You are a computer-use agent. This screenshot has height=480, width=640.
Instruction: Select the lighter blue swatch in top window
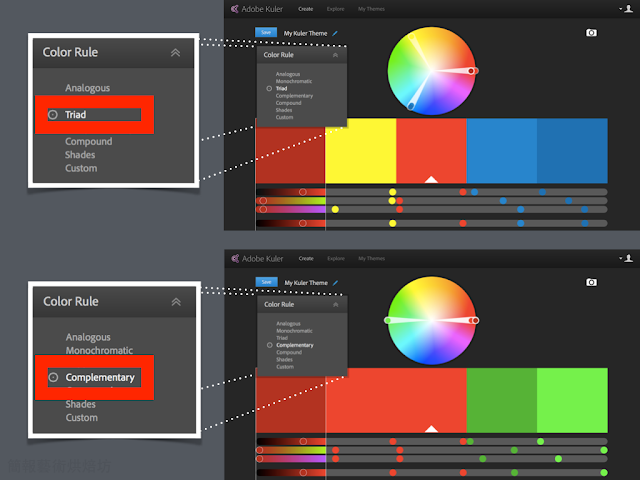(502, 151)
